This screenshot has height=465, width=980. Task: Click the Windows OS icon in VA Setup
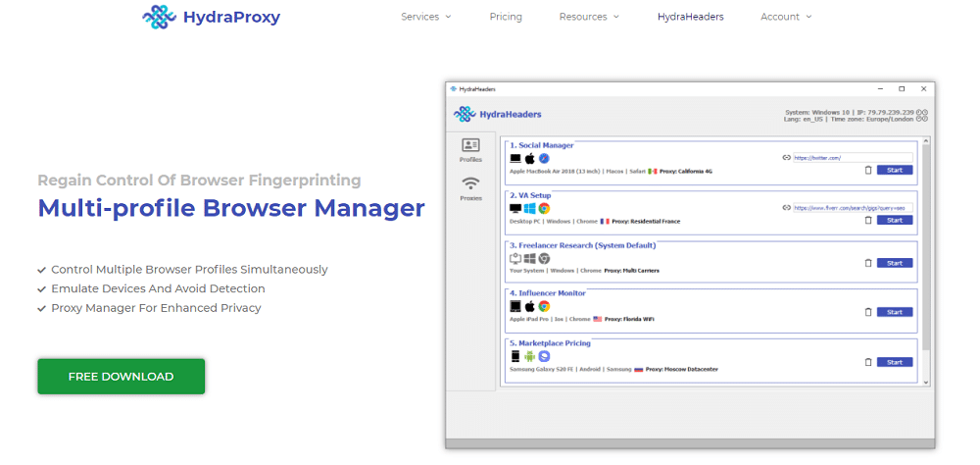pos(530,208)
